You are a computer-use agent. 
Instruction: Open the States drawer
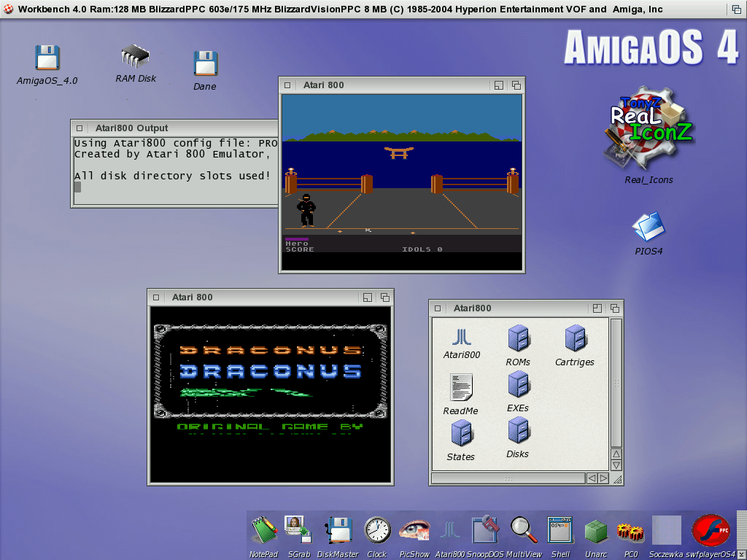tap(461, 433)
